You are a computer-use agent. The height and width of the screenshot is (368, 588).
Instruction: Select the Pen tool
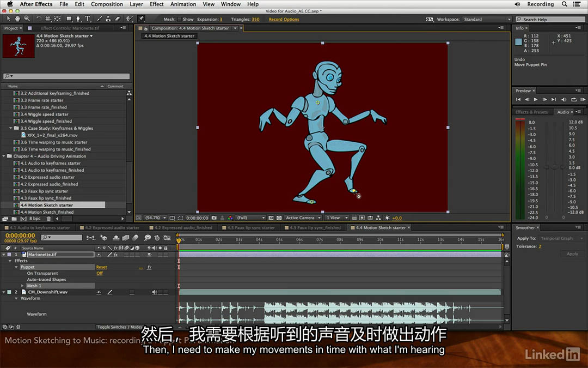pos(78,19)
